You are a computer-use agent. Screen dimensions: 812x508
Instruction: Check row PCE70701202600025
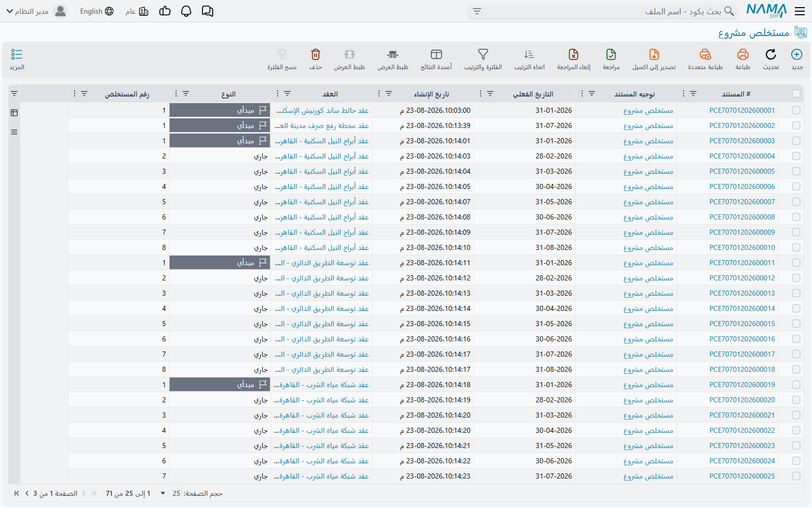pyautogui.click(x=796, y=476)
